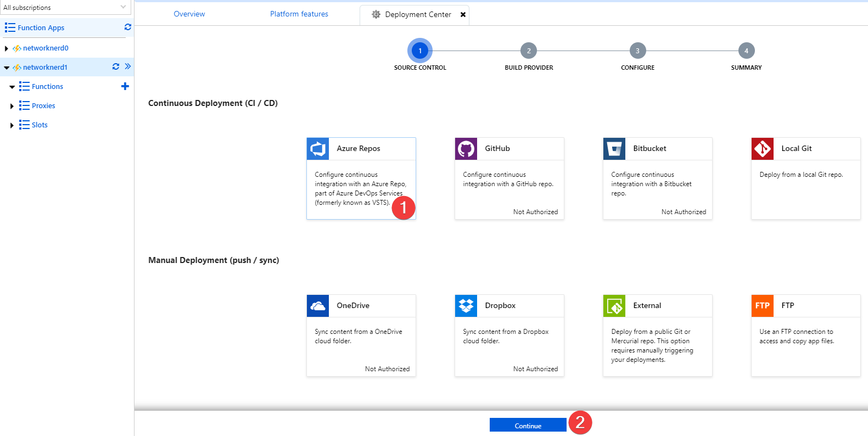Click the networknerd0 lightning icon
This screenshot has height=436, width=868.
(x=17, y=48)
